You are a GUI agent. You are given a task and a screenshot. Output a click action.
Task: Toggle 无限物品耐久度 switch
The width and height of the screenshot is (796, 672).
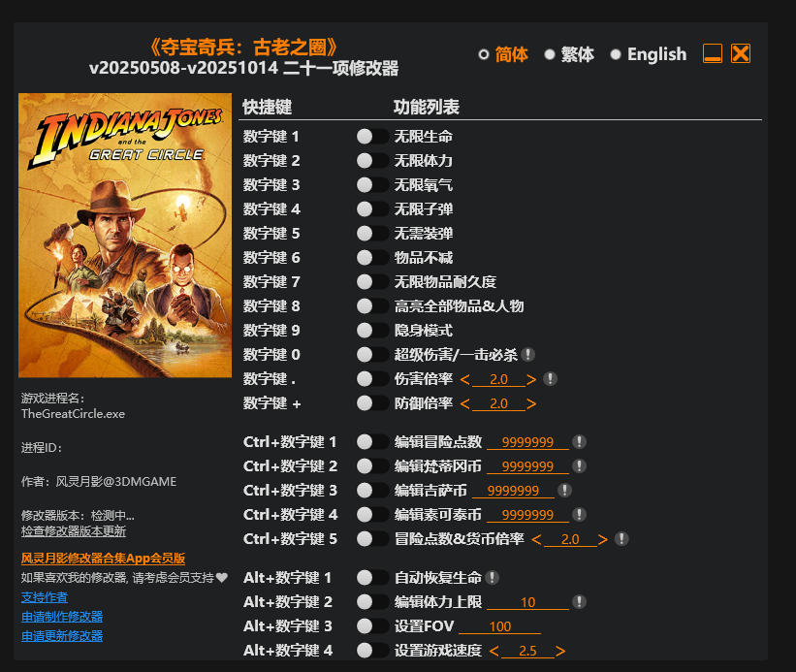(x=372, y=281)
